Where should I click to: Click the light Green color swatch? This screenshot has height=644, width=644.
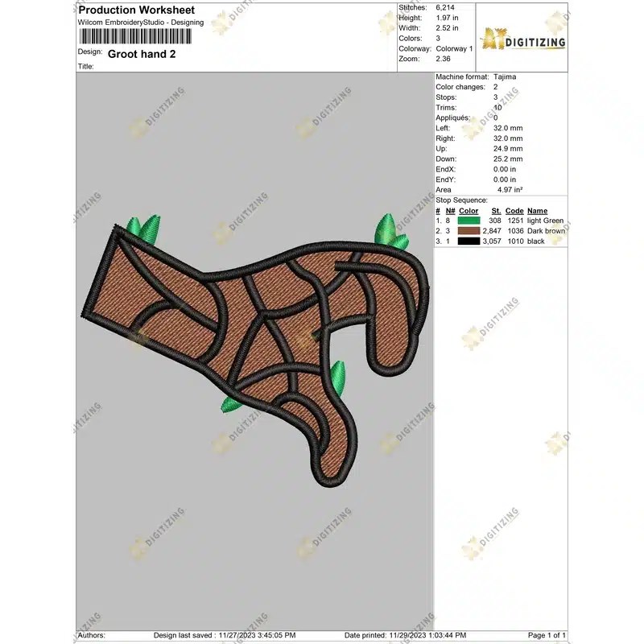[469, 221]
